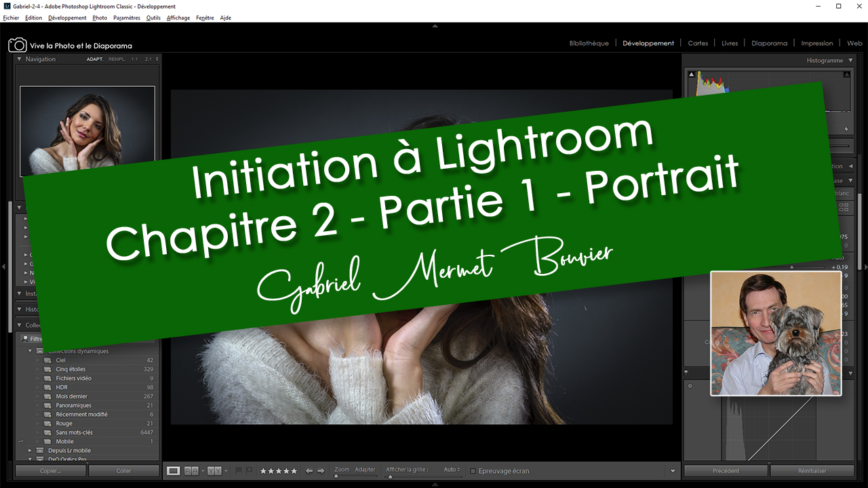Image resolution: width=868 pixels, height=488 pixels.
Task: Adjust the Zoom slider in toolbar
Action: point(336,476)
